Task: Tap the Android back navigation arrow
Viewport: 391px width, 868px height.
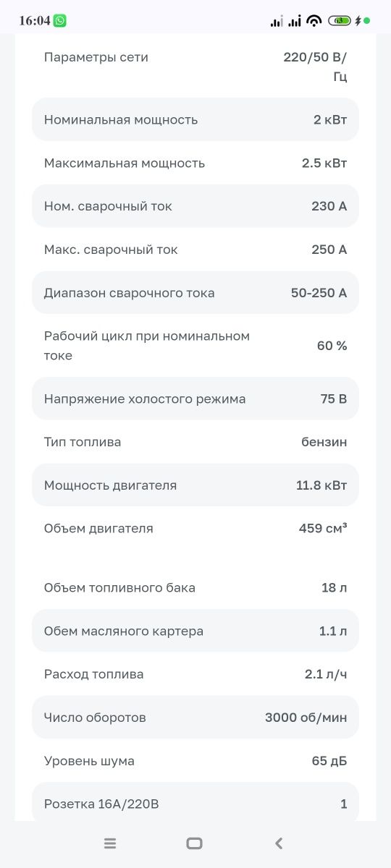Action: pos(279,843)
